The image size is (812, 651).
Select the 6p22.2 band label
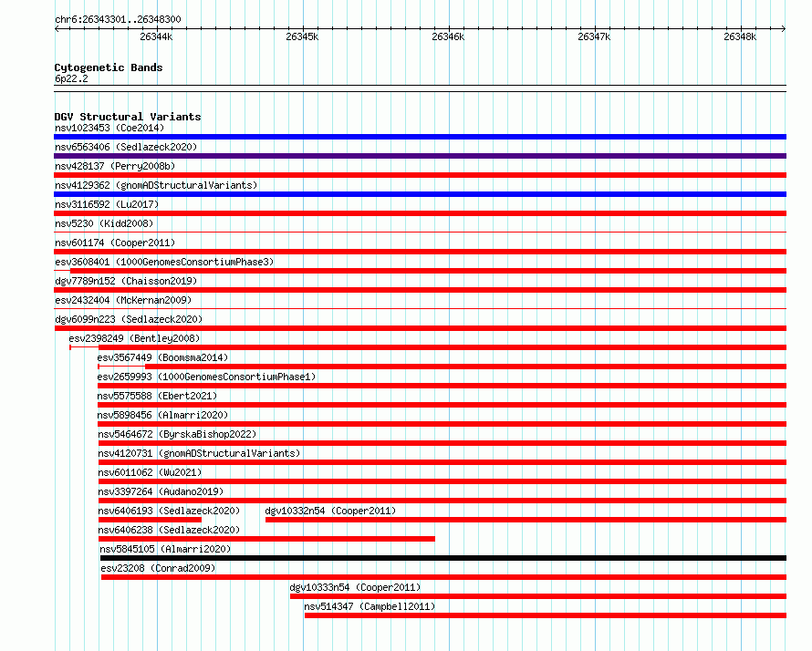pos(71,78)
